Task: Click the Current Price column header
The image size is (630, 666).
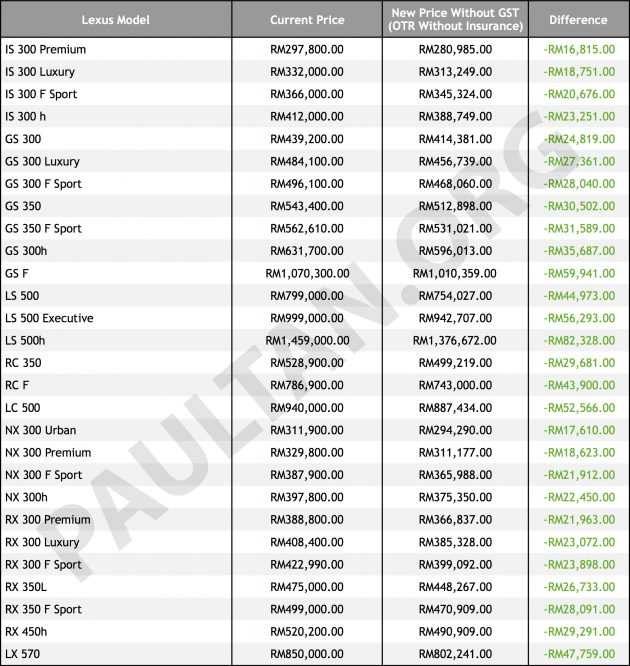Action: pos(307,20)
